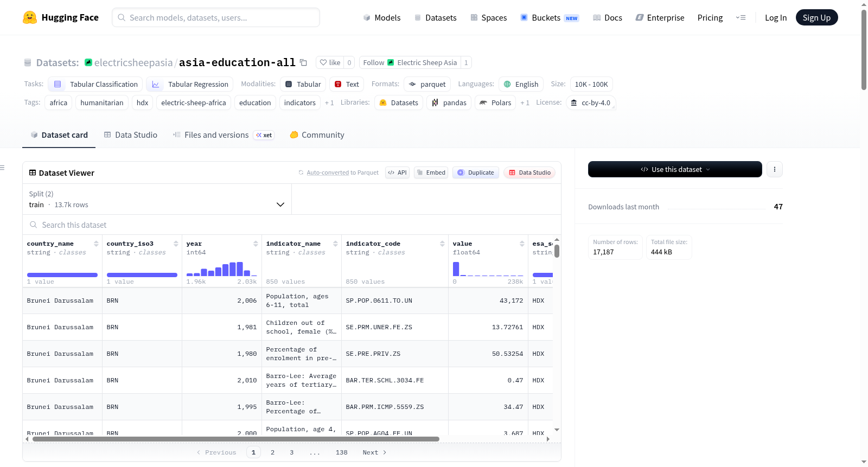868x467 pixels.
Task: Sort by country_iso3 column icon
Action: [176, 244]
